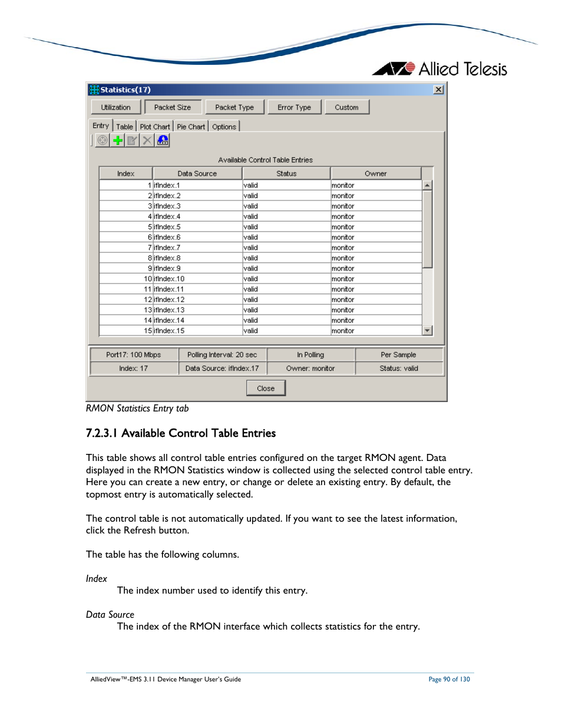Select the Entry tab
Viewport: 562px width, 728px height.
tap(101, 126)
